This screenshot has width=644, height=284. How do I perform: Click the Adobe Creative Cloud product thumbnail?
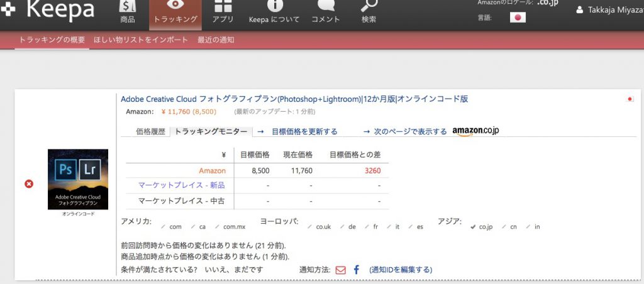78,179
